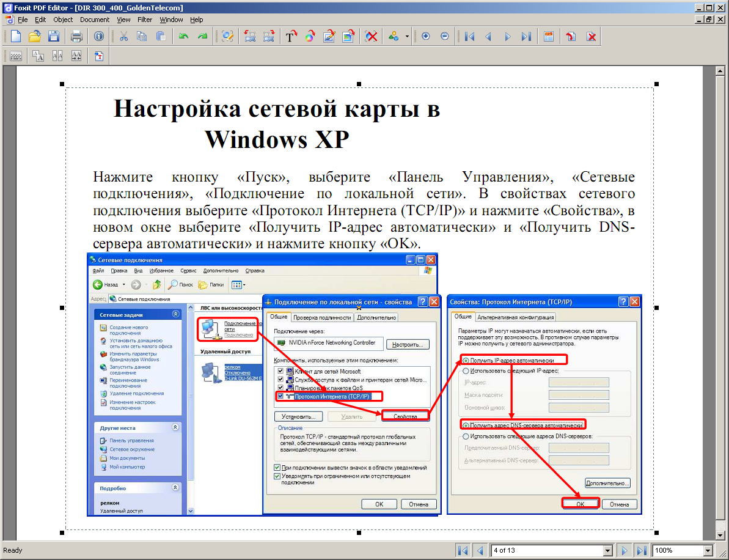
Task: Click the right object arrange icon with red arrow
Action: pyautogui.click(x=269, y=36)
